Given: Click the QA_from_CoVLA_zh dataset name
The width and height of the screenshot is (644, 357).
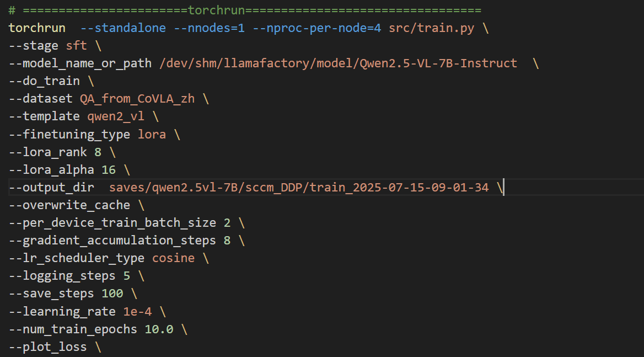Looking at the screenshot, I should tap(137, 99).
